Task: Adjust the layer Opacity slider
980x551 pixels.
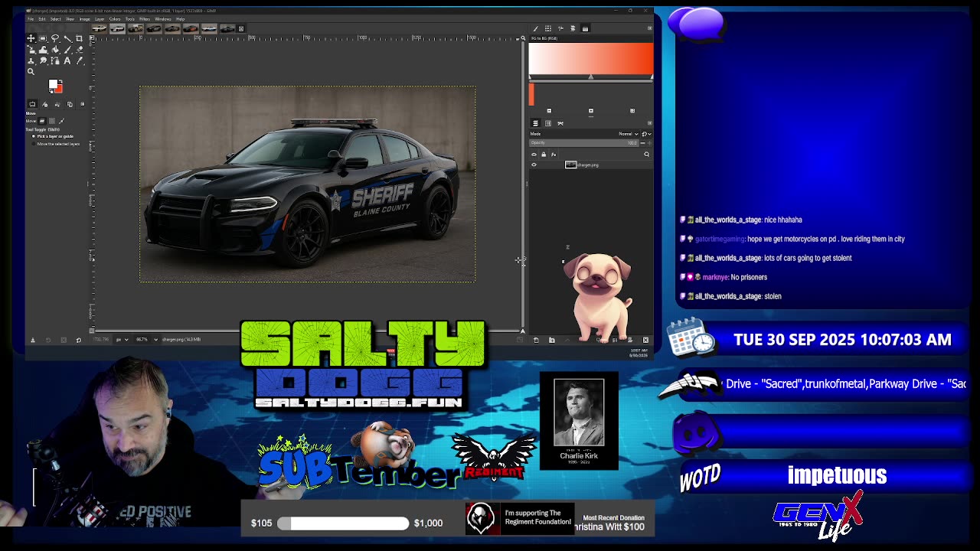Action: (584, 143)
